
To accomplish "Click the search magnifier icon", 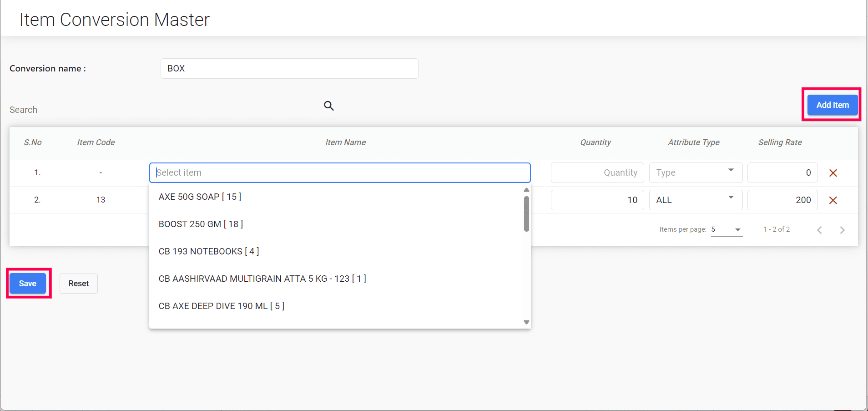I will 328,106.
